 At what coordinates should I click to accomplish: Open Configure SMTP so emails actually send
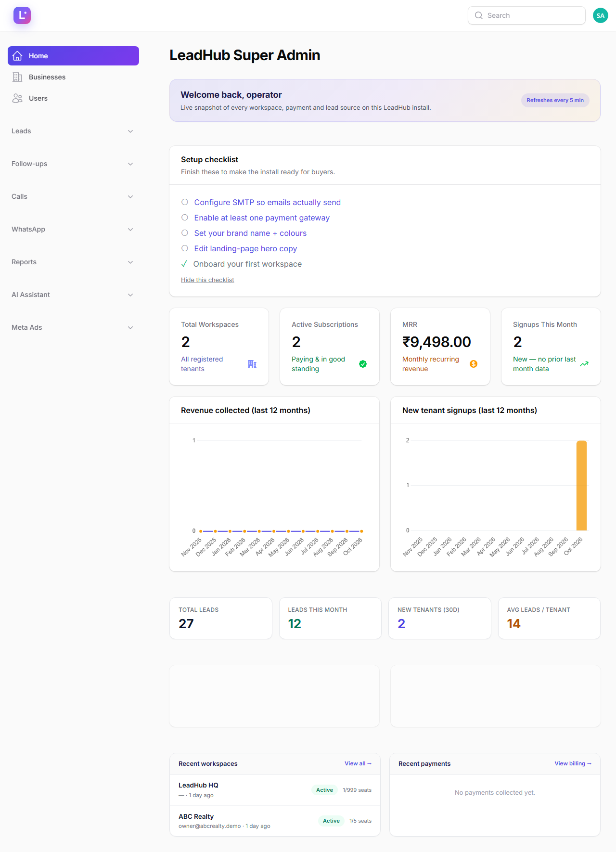tap(268, 202)
